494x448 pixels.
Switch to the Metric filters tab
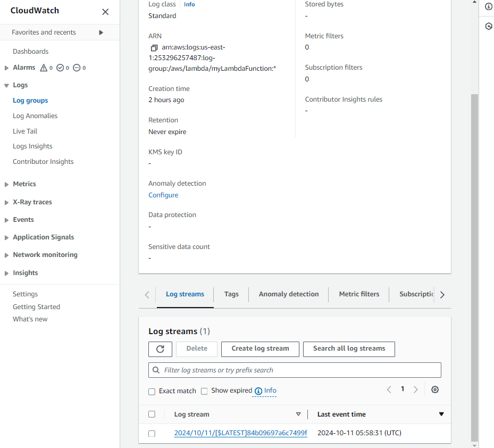359,294
